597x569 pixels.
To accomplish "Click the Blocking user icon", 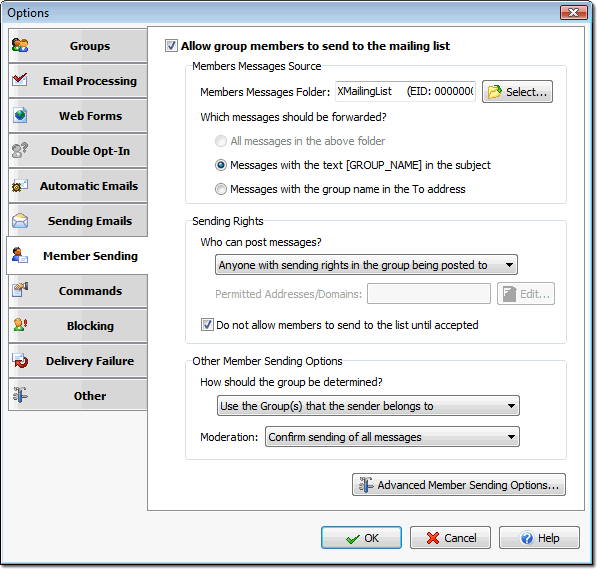I will click(20, 325).
